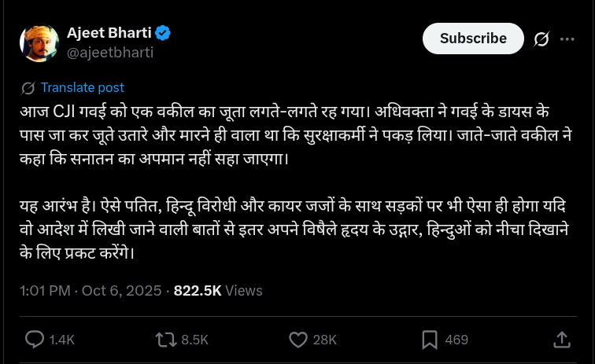The image size is (595, 364).
Task: Click the reply speech bubble icon
Action: click(35, 340)
